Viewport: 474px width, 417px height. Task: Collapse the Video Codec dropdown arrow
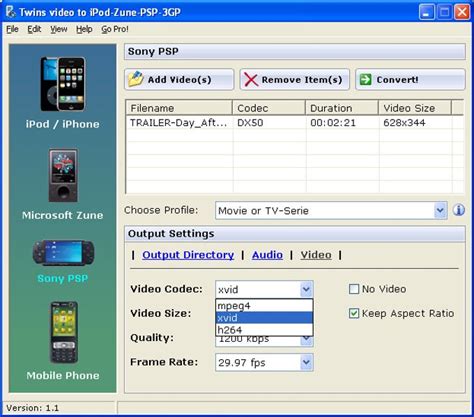click(306, 289)
